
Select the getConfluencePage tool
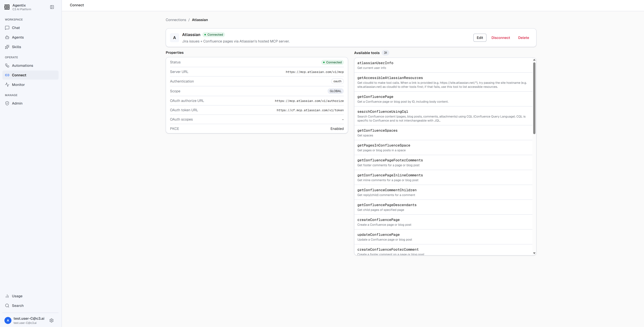point(443,99)
